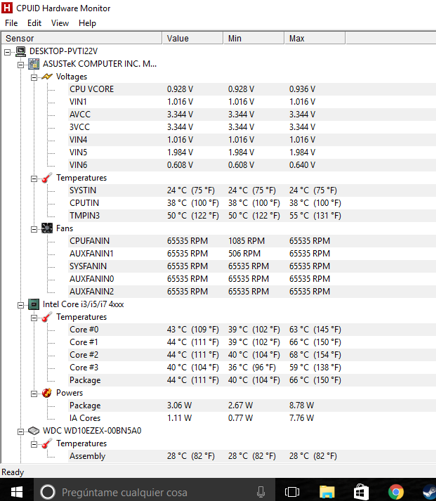Collapse the Intel CPU Temperatures section
This screenshot has height=501, width=436.
pyautogui.click(x=34, y=318)
